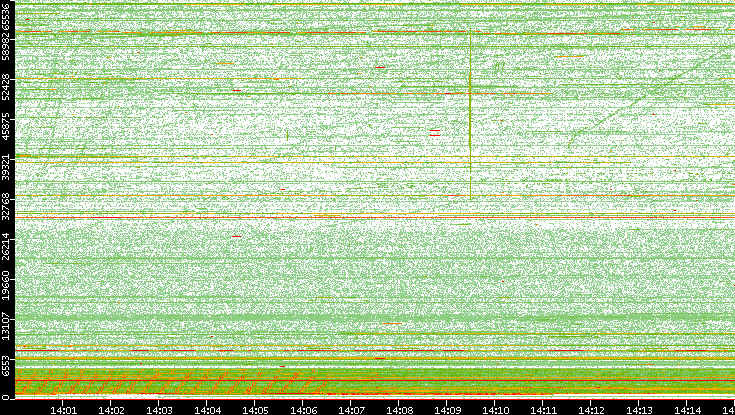Select the 14:04 tick label
The image size is (735, 415).
tap(207, 410)
